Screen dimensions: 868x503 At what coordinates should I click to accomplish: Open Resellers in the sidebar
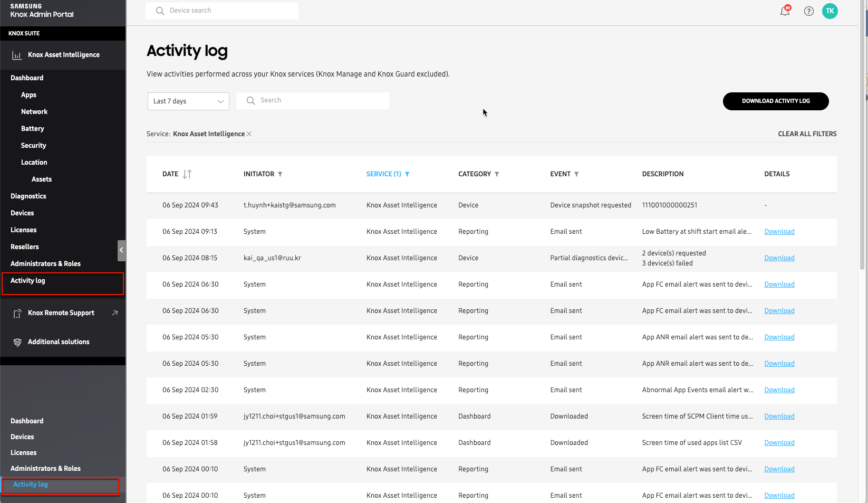click(25, 247)
